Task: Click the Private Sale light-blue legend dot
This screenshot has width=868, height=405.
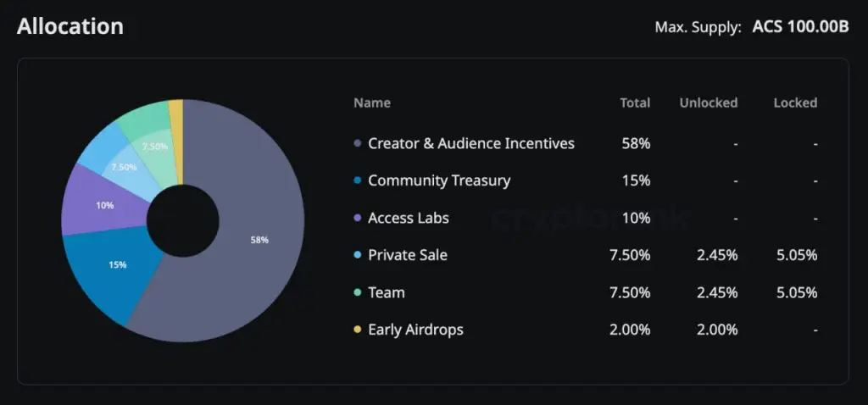Action: tap(358, 256)
